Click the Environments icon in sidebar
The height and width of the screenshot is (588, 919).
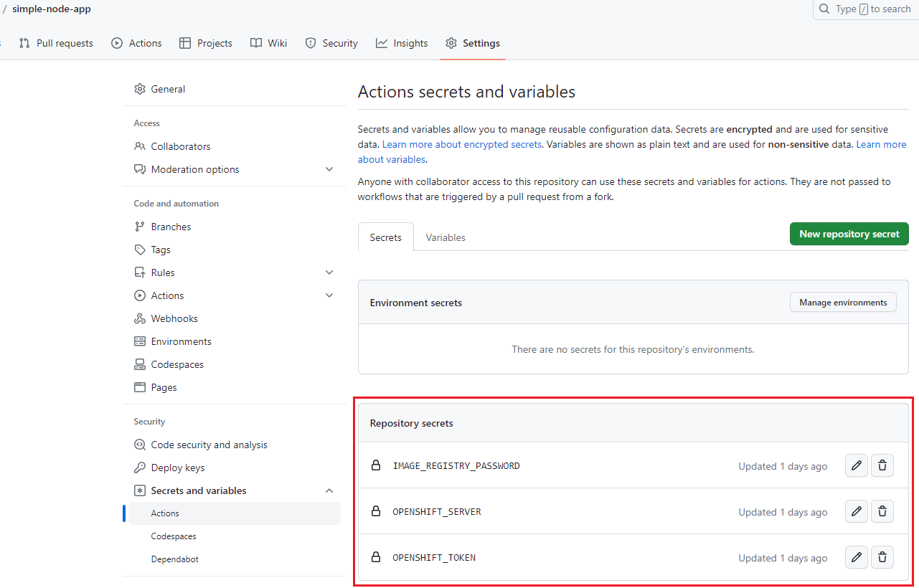pyautogui.click(x=140, y=341)
